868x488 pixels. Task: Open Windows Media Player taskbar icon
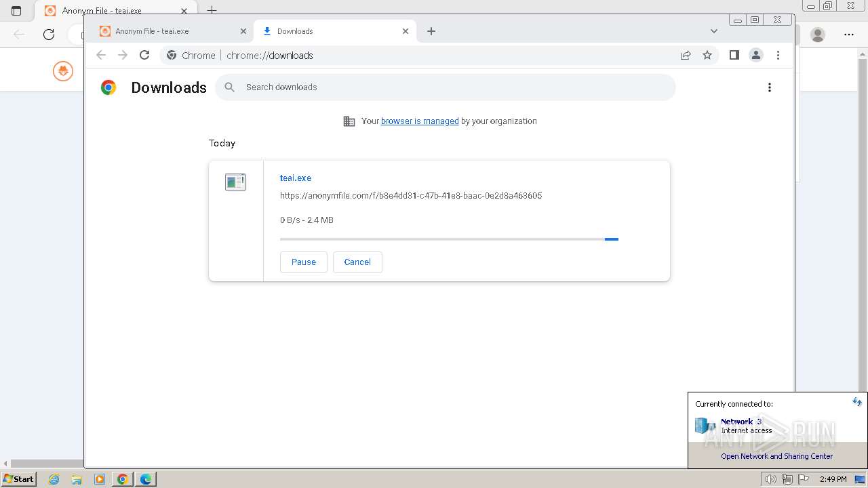[x=100, y=479]
